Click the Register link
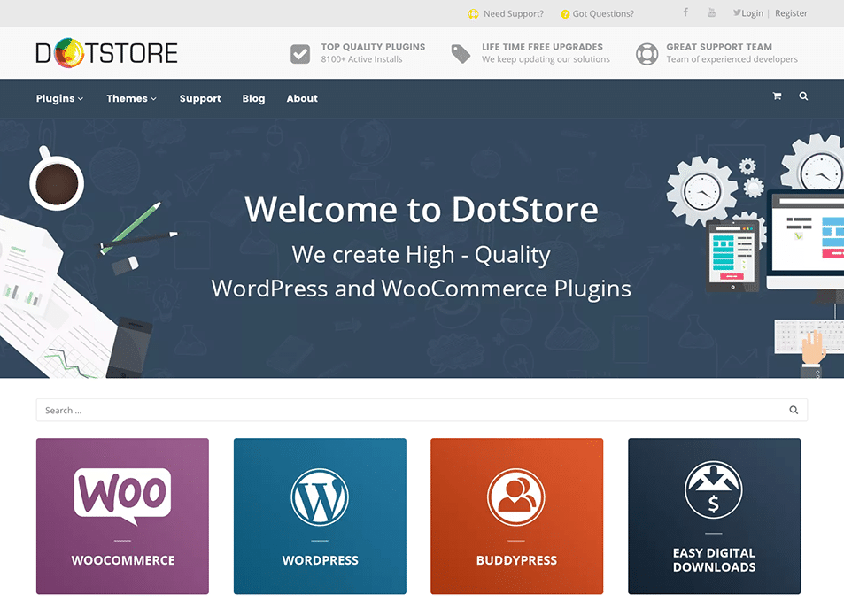Image resolution: width=844 pixels, height=616 pixels. [x=791, y=12]
